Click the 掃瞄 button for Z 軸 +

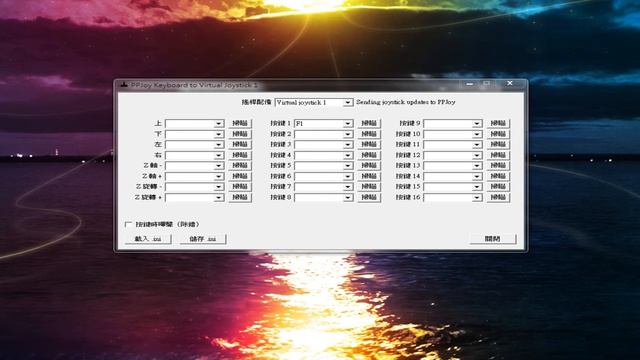point(240,176)
